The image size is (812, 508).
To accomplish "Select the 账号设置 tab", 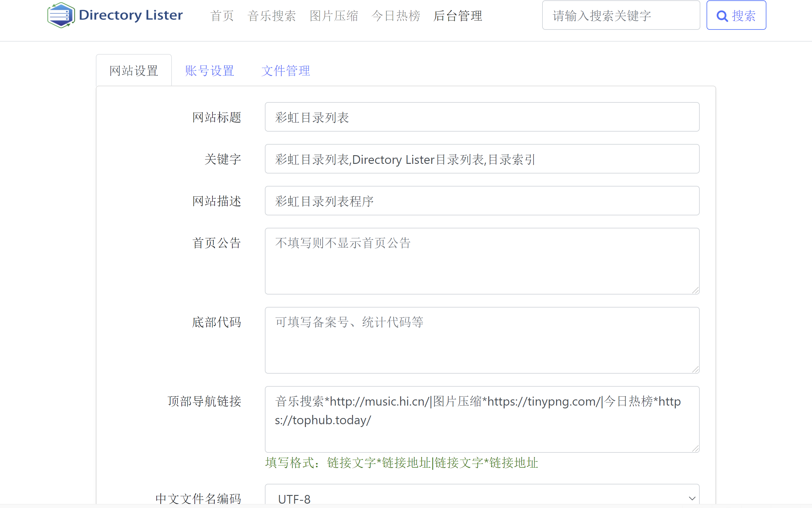I will point(209,70).
